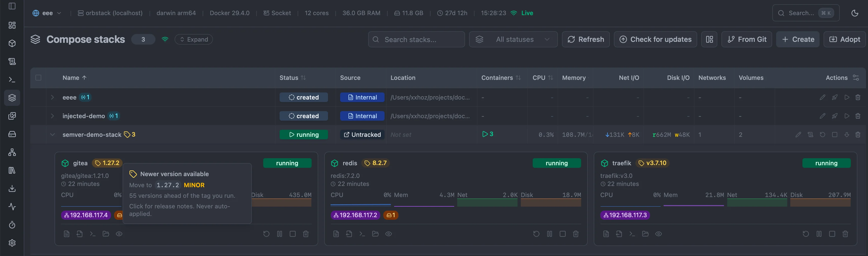Viewport: 868px width, 256px height.
Task: Click gitea 1.27.2 version update tag
Action: pos(107,163)
